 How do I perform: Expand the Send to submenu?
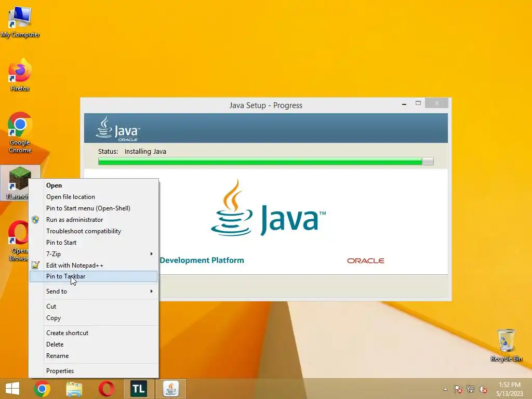point(94,291)
